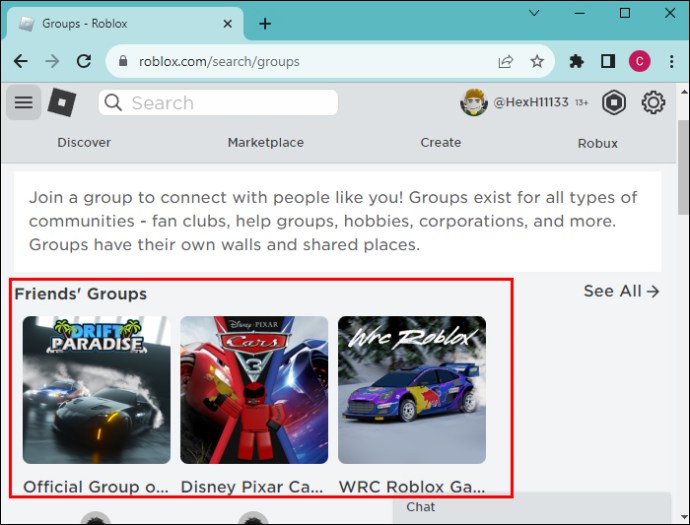Click inside the Roblox Search field

[218, 103]
